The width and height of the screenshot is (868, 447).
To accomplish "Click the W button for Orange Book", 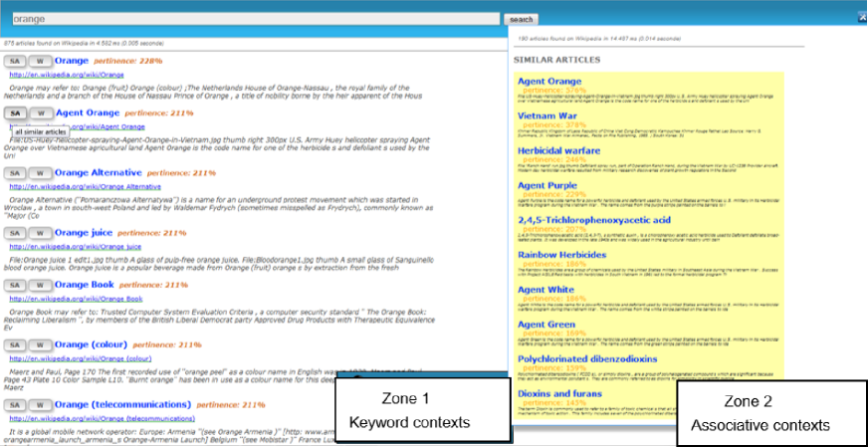I will [41, 286].
